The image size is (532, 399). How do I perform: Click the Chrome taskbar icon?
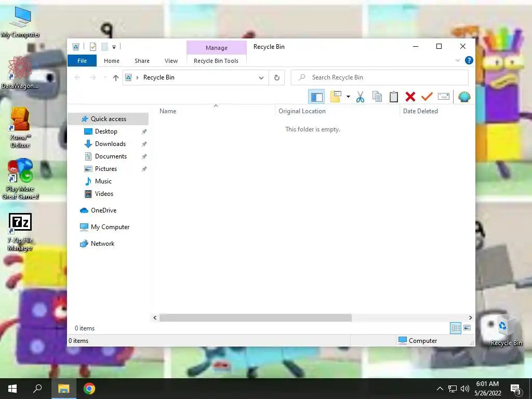(x=89, y=389)
